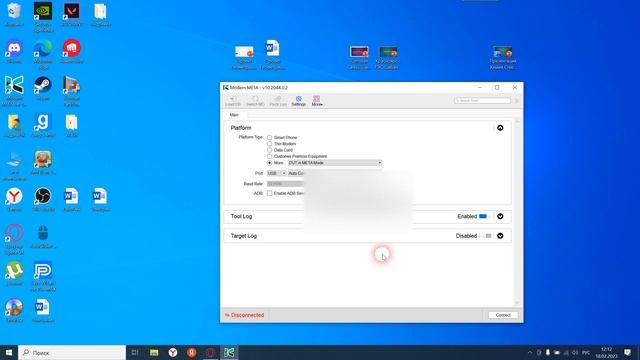Viewport: 640px width, 360px height.
Task: Open the desktop folder beside Valorant
Action: coord(100,15)
